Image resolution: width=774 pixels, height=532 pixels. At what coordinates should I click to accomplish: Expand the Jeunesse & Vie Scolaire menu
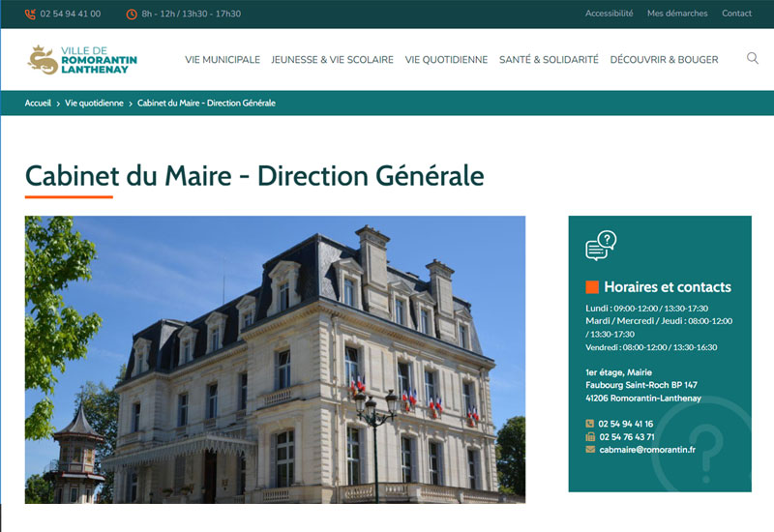pyautogui.click(x=332, y=59)
